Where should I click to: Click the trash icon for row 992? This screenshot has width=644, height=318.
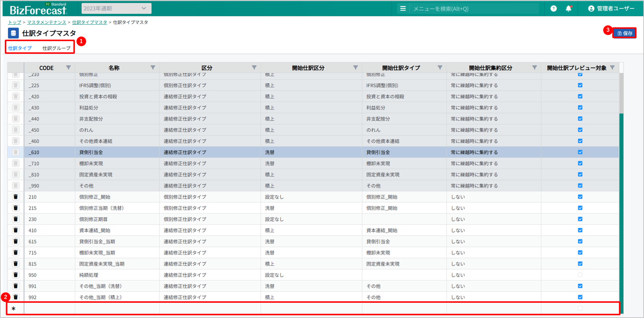tap(15, 297)
